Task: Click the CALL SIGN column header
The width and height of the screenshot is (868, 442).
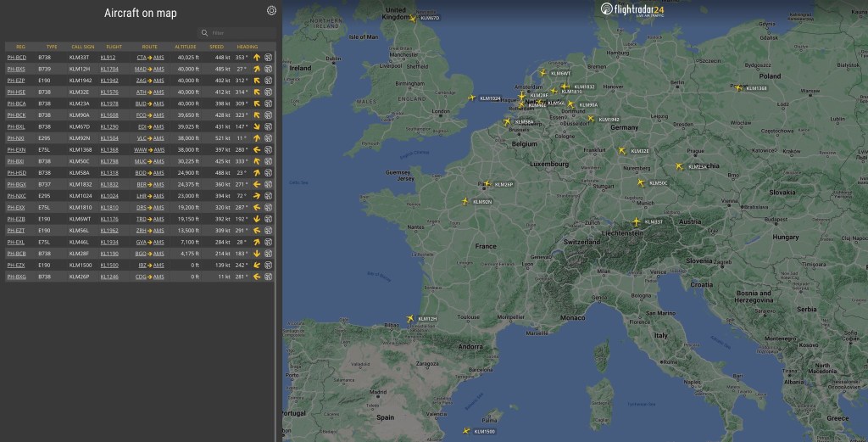Action: pos(82,46)
